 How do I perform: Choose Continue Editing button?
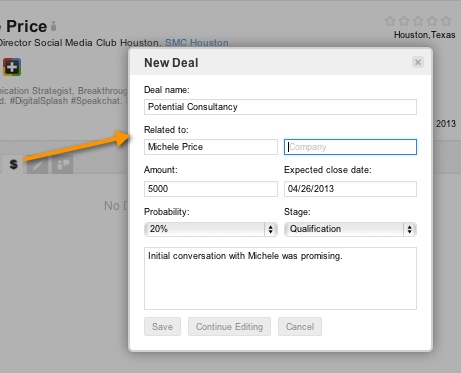[229, 327]
